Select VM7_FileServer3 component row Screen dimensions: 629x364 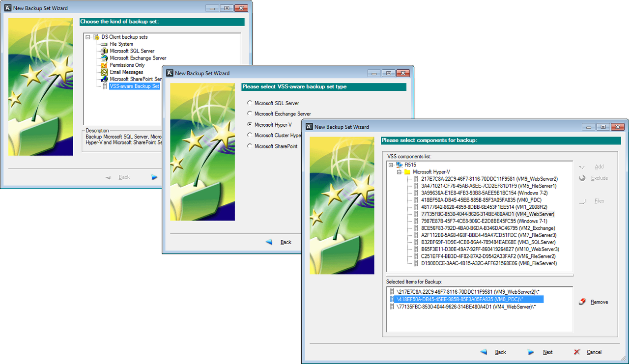click(489, 235)
